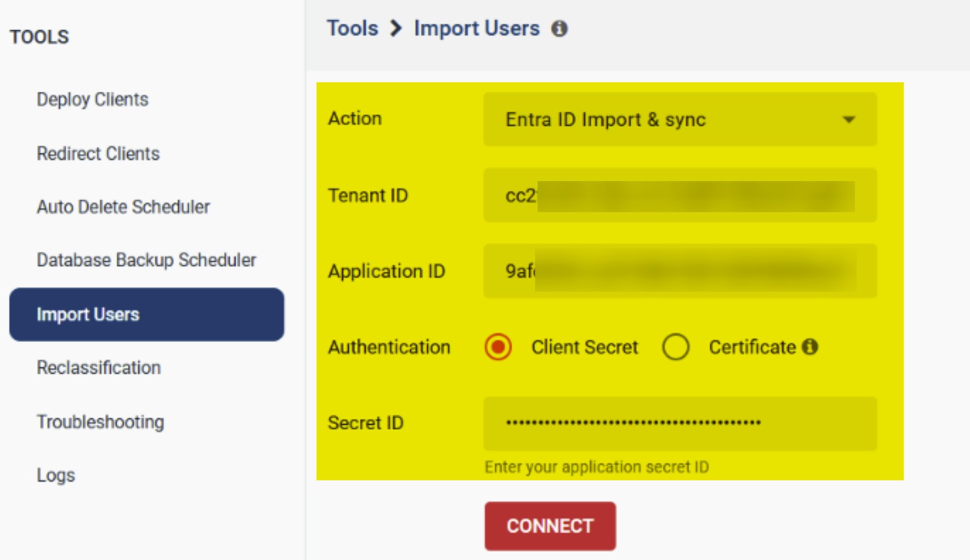Image resolution: width=970 pixels, height=560 pixels.
Task: Click into the Tenant ID field
Action: (x=679, y=195)
